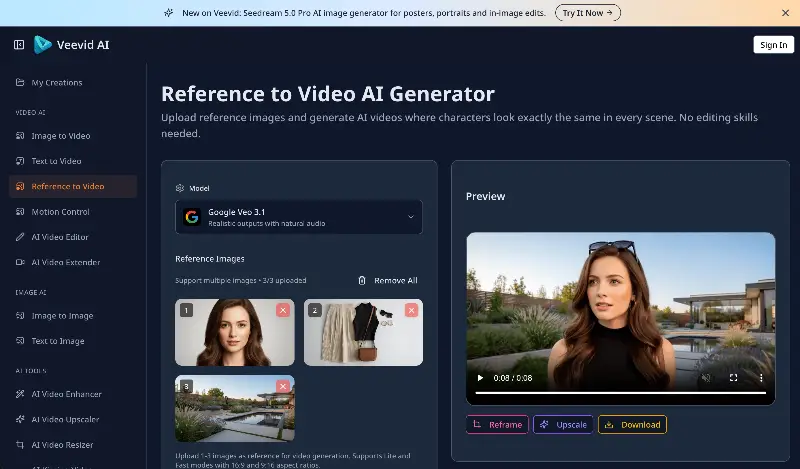
Task: Click the Text to Video sidebar icon
Action: coord(20,161)
